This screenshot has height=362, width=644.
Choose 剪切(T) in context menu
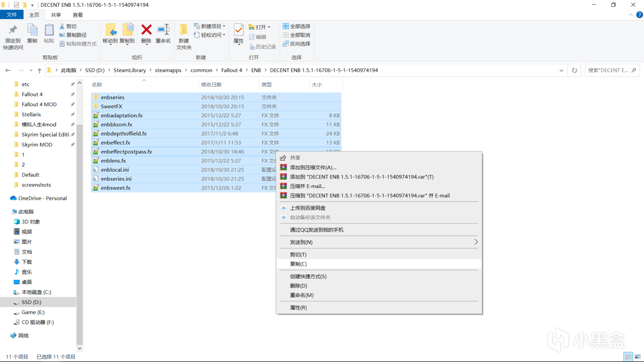(x=379, y=254)
